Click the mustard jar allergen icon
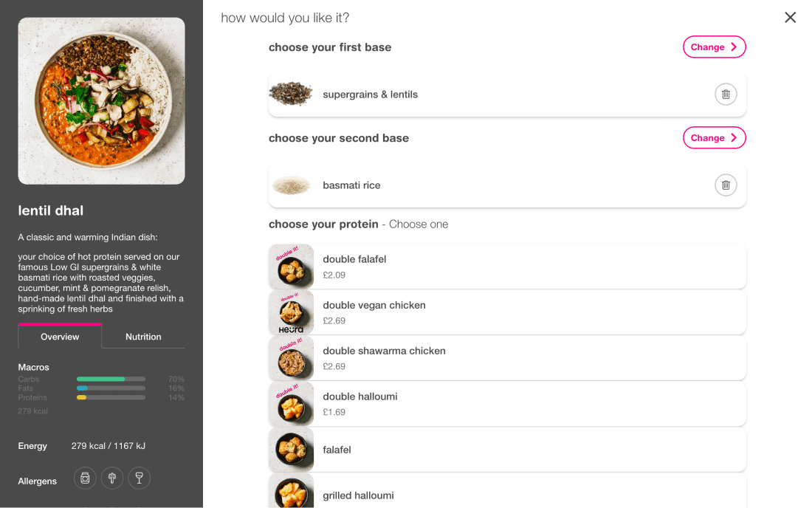Image resolution: width=812 pixels, height=508 pixels. tap(85, 478)
